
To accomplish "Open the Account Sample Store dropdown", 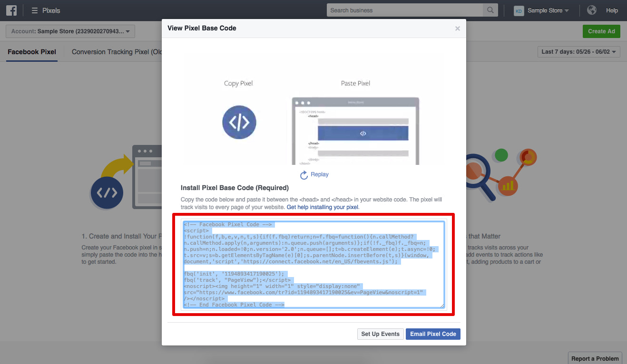I will click(70, 31).
